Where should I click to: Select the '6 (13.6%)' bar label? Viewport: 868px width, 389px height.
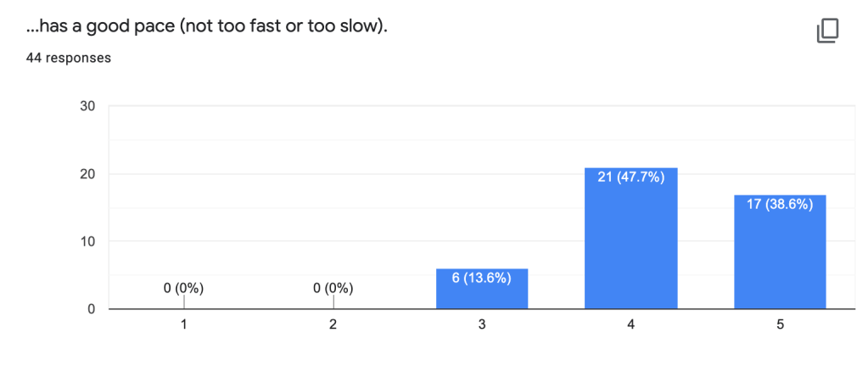(x=482, y=279)
